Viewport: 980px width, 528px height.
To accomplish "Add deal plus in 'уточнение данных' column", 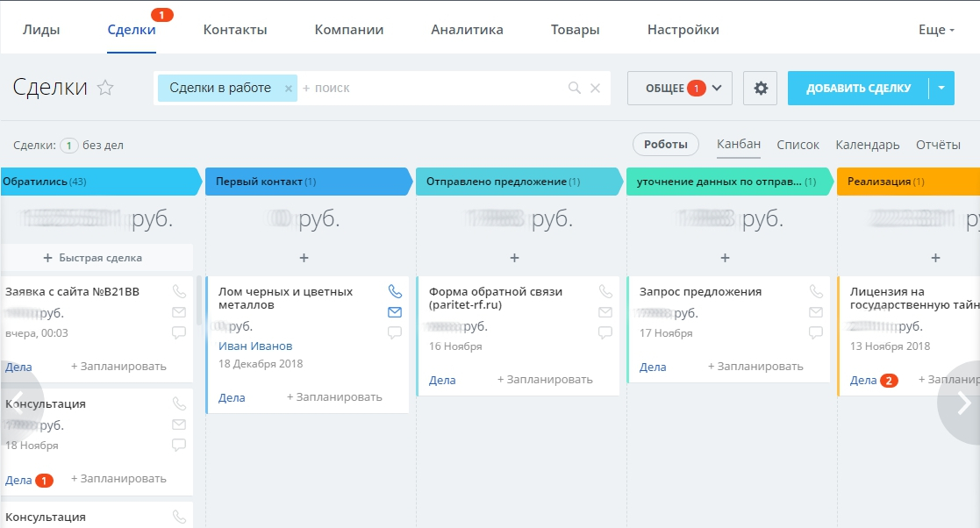I will click(x=725, y=258).
